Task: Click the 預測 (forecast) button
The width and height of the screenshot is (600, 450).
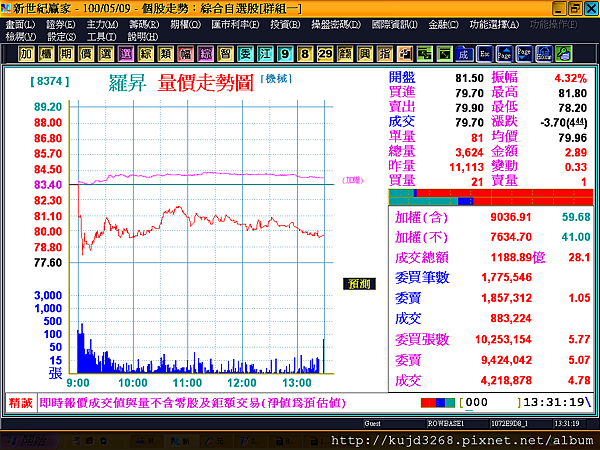Action: point(359,284)
